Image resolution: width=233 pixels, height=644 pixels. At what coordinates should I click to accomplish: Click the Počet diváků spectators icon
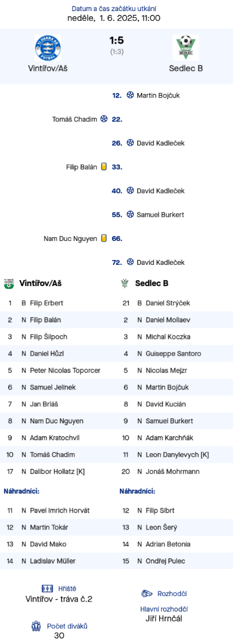pyautogui.click(x=36, y=626)
